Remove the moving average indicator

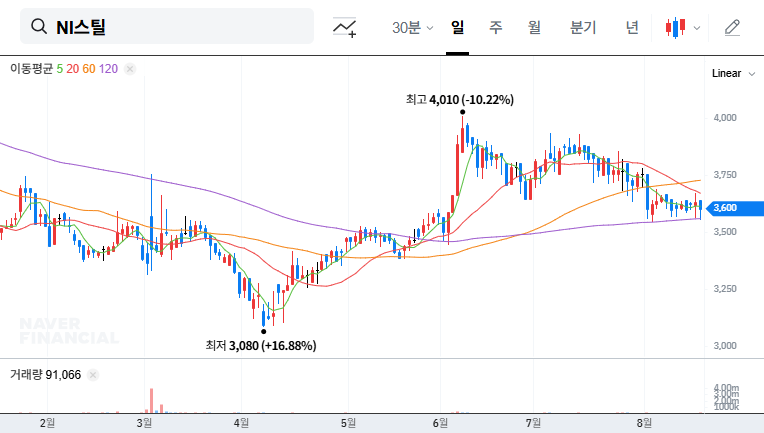coord(130,69)
